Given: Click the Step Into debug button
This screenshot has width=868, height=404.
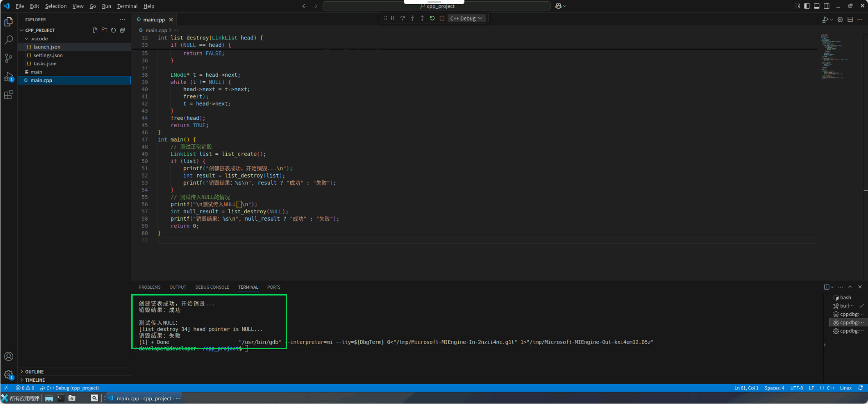Looking at the screenshot, I should point(412,18).
